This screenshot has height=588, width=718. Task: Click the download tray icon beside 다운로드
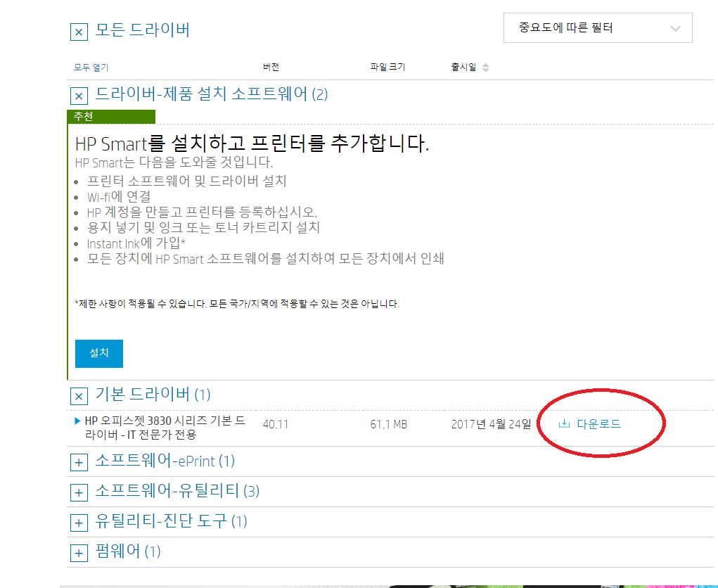point(564,423)
